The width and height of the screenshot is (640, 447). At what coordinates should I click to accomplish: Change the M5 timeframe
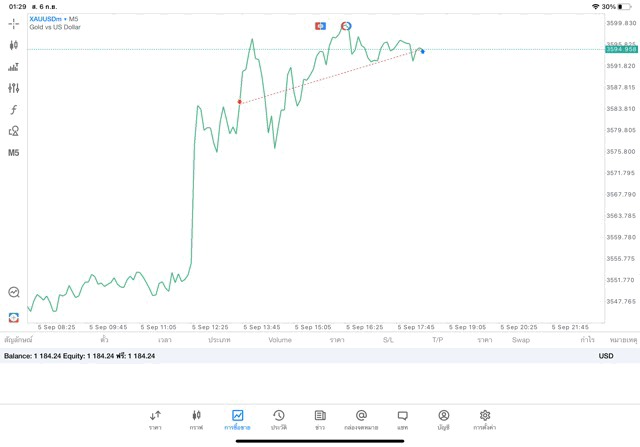tap(14, 153)
